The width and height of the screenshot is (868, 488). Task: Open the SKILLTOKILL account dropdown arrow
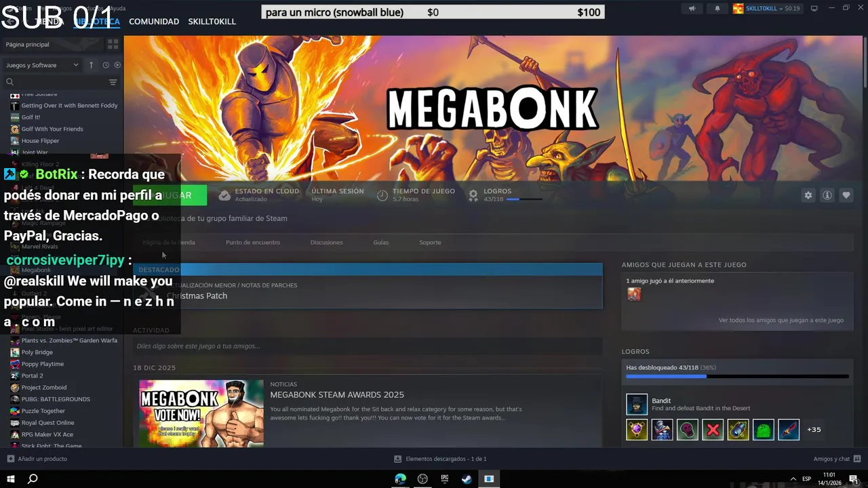tap(781, 9)
